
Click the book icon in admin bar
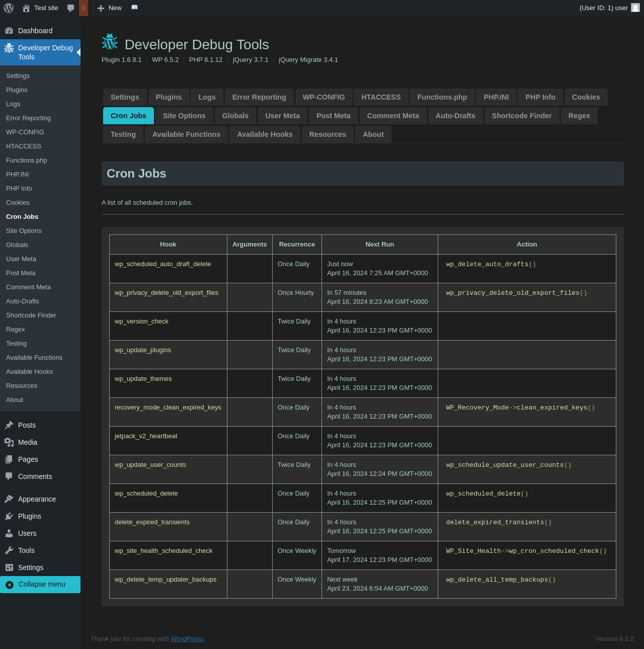[134, 8]
